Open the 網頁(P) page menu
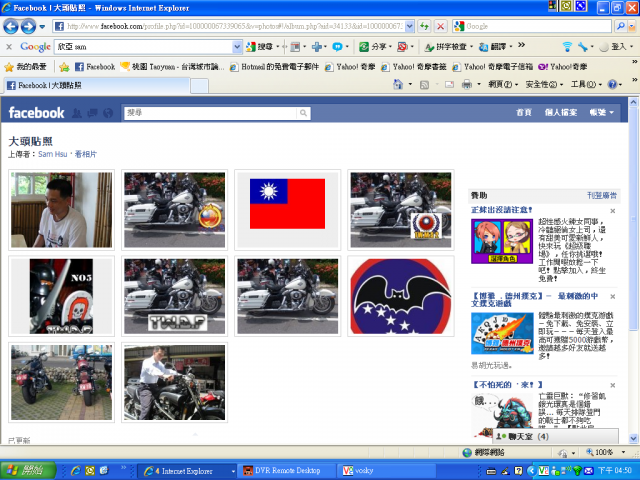This screenshot has width=640, height=480. point(503,84)
